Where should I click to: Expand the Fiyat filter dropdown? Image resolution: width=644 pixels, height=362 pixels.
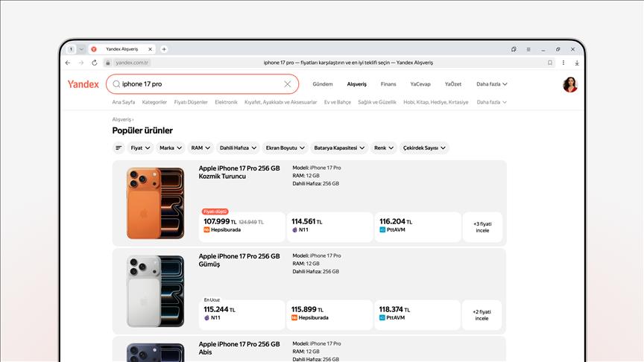coord(140,147)
